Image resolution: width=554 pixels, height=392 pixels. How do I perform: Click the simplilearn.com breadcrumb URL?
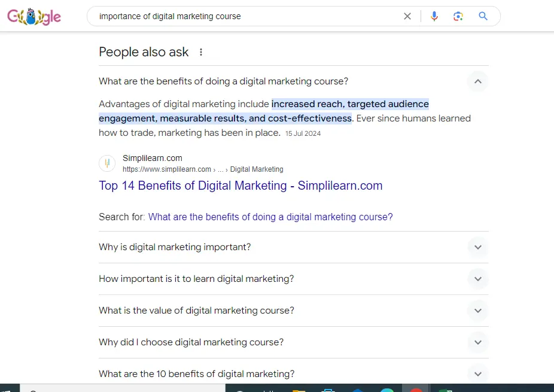tap(167, 169)
